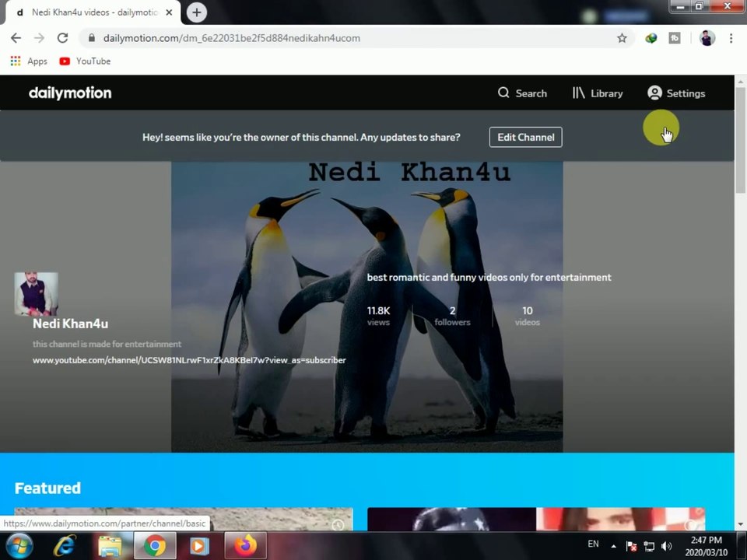Open the media player taskbar icon

[x=199, y=546]
